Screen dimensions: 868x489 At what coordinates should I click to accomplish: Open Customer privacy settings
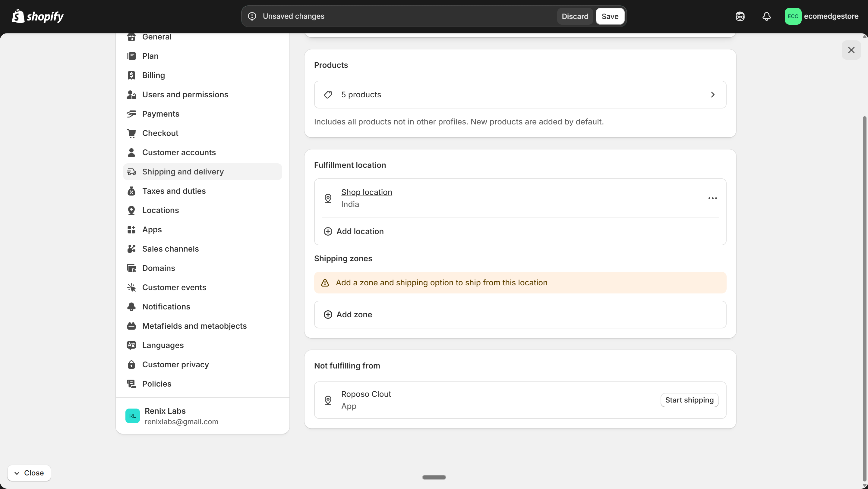175,364
